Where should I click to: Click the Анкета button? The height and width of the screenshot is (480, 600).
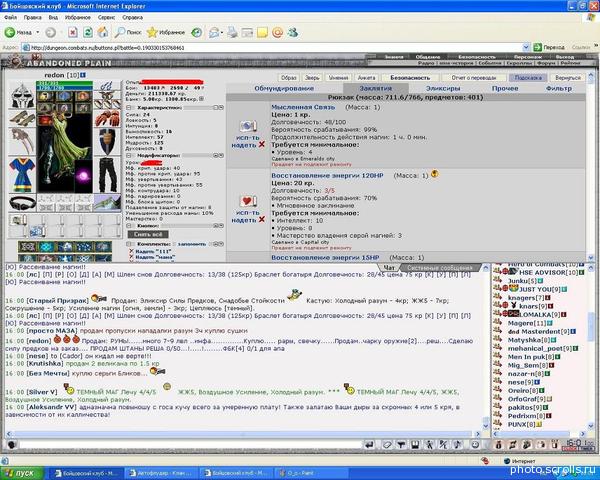367,78
